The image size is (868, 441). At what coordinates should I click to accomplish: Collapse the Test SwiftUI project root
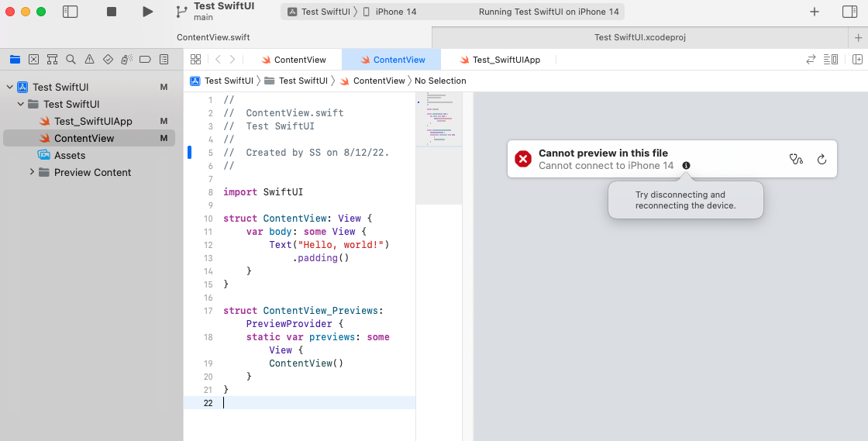point(9,87)
